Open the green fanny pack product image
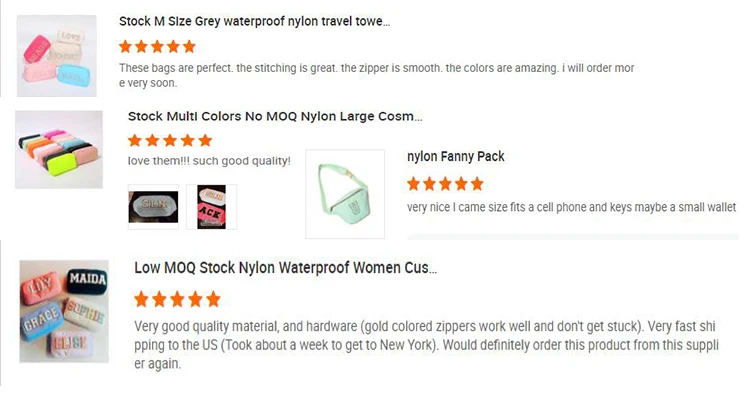Screen dimensions: 750x400 click(345, 193)
